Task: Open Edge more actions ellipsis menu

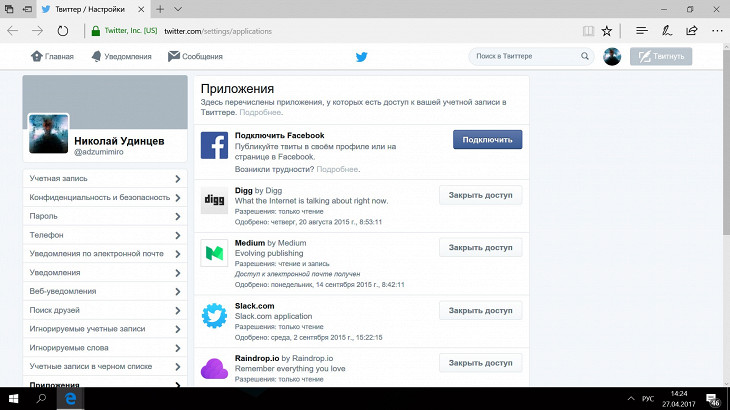Action: pyautogui.click(x=711, y=30)
